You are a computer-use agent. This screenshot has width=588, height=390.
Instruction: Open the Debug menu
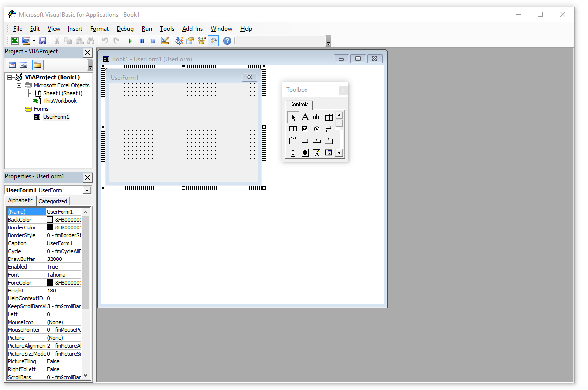[x=125, y=29]
